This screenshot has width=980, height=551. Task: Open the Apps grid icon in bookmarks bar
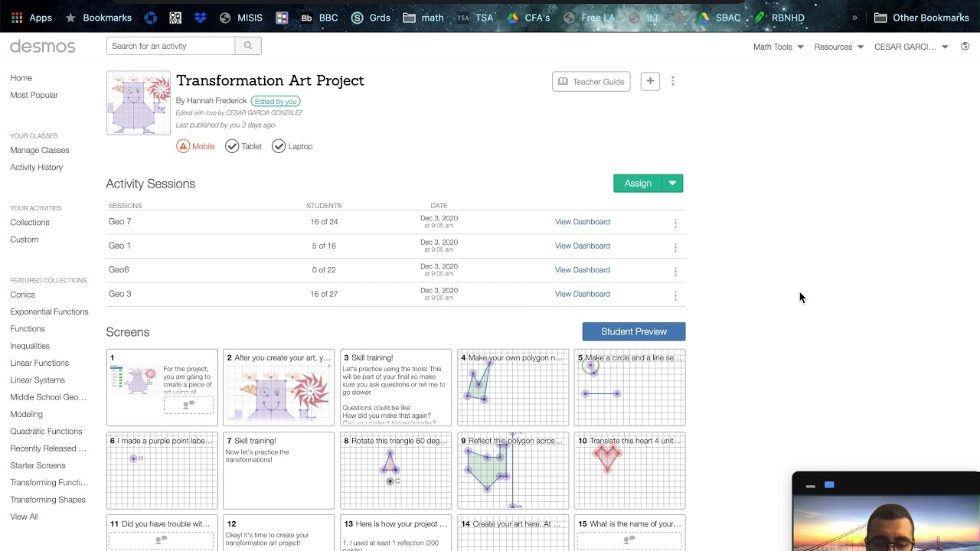pyautogui.click(x=17, y=18)
